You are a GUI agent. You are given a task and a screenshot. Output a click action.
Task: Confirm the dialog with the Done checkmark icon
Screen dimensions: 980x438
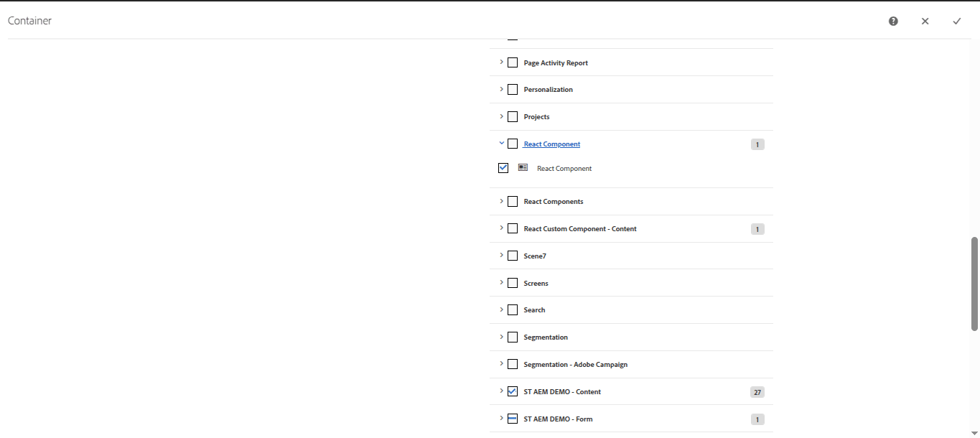click(957, 22)
